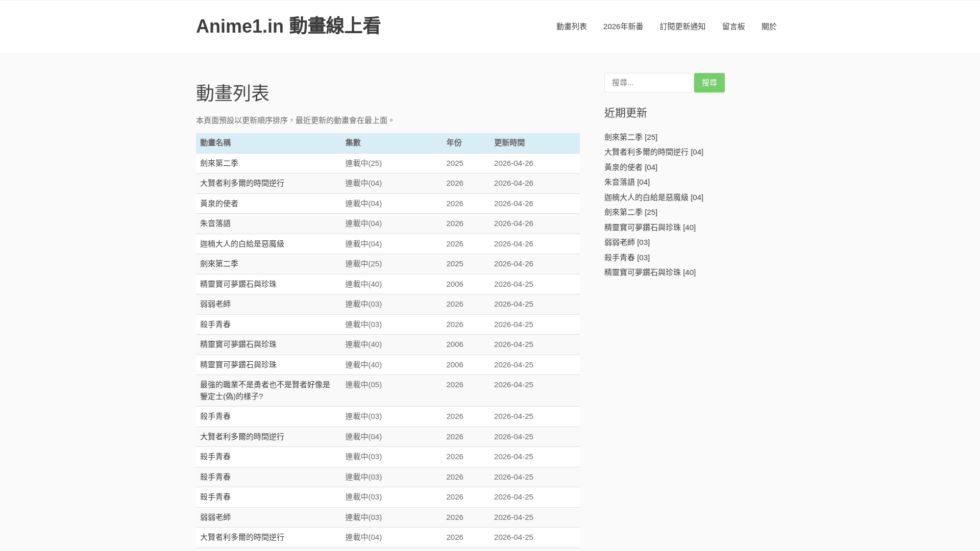Click 2026-04-25 date in the 最強的職業 row
This screenshot has height=551, width=980.
point(513,385)
